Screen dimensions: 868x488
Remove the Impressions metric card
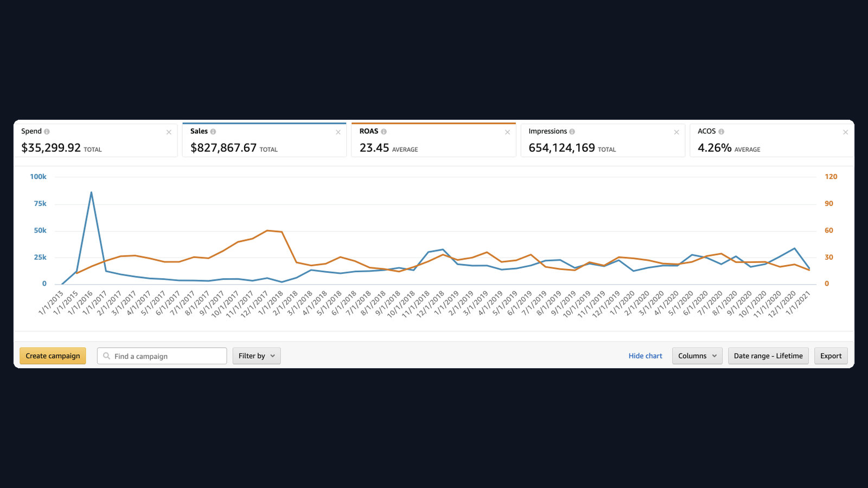click(676, 132)
